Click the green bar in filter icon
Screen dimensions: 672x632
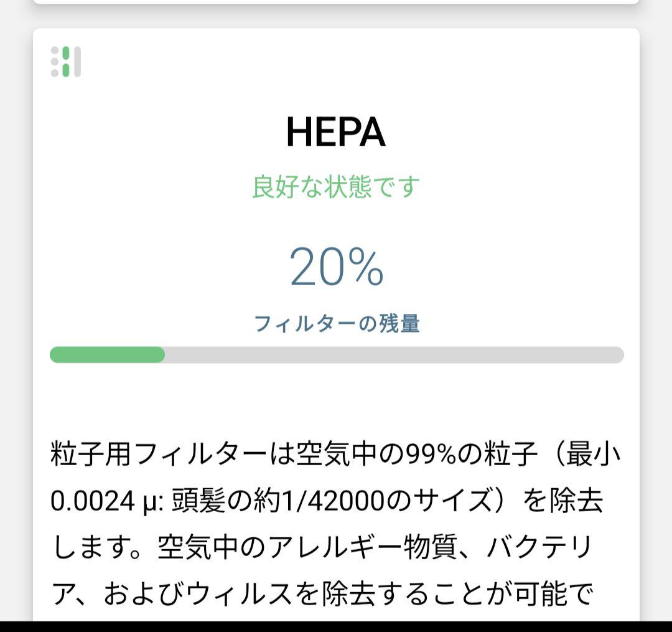coord(66,62)
